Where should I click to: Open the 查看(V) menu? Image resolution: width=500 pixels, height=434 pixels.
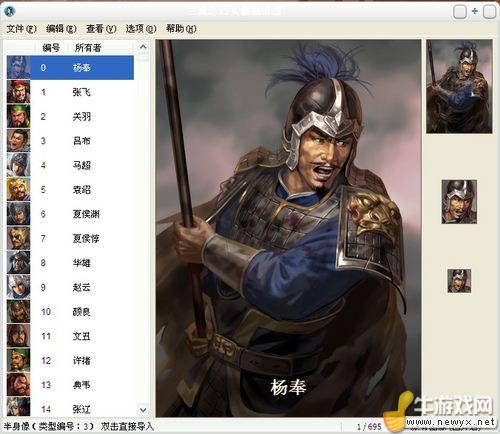pyautogui.click(x=101, y=29)
